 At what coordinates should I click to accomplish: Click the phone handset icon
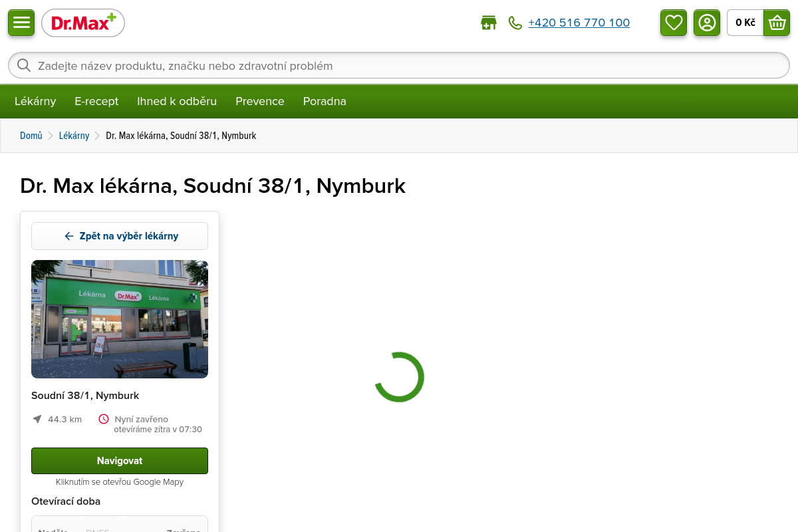[x=515, y=23]
